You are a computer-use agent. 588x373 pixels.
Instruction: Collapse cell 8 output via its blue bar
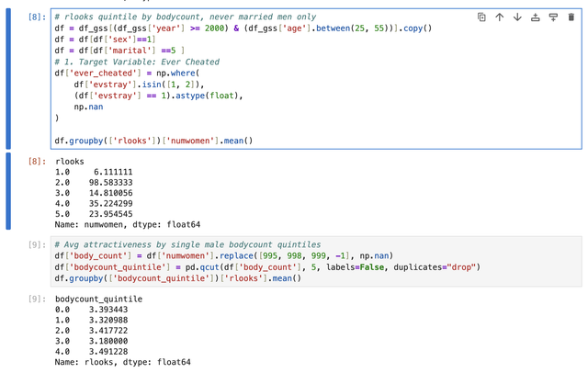point(8,191)
